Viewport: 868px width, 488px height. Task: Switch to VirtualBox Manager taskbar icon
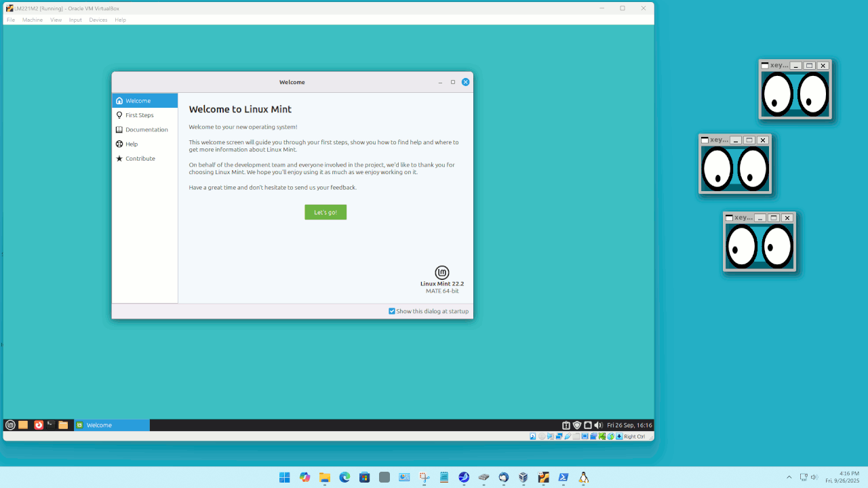click(x=523, y=477)
